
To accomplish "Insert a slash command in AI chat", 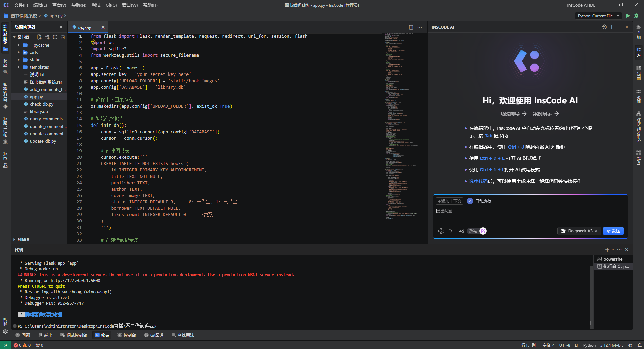I will 451,231.
